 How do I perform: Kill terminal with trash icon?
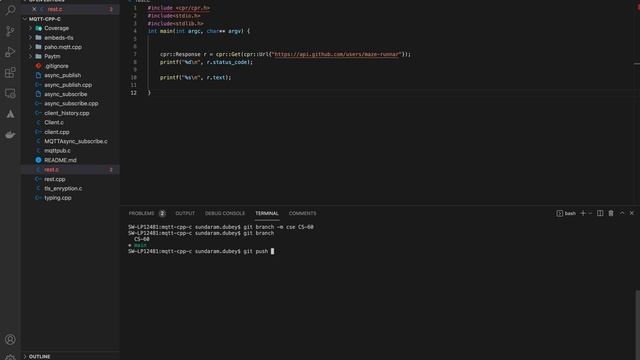[611, 213]
